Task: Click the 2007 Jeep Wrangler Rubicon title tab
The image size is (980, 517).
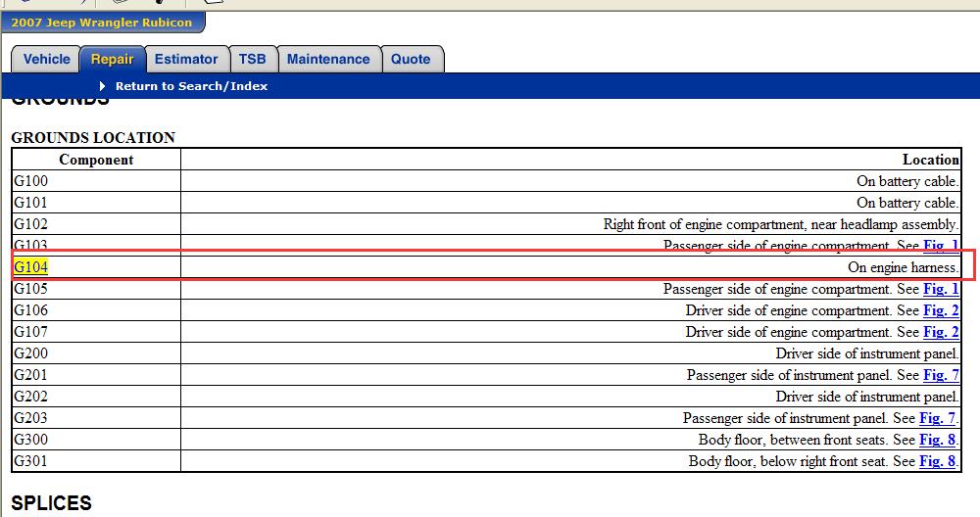Action: click(x=102, y=23)
